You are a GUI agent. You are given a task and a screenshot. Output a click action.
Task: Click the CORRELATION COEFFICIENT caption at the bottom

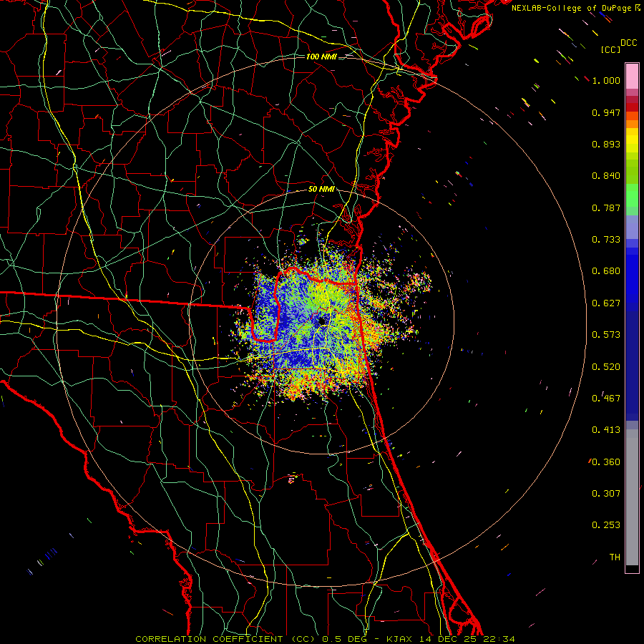tap(325, 639)
